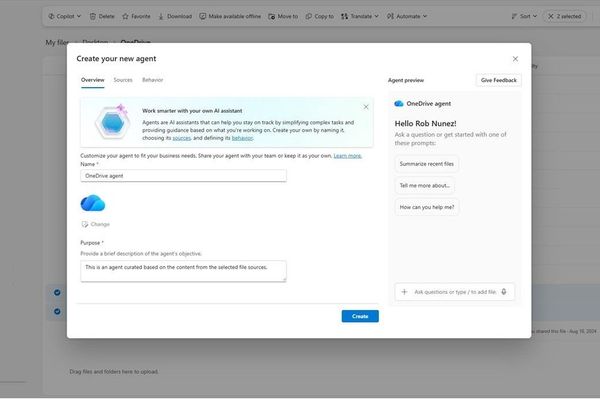
Task: Click the Purpose description text box
Action: [x=183, y=271]
